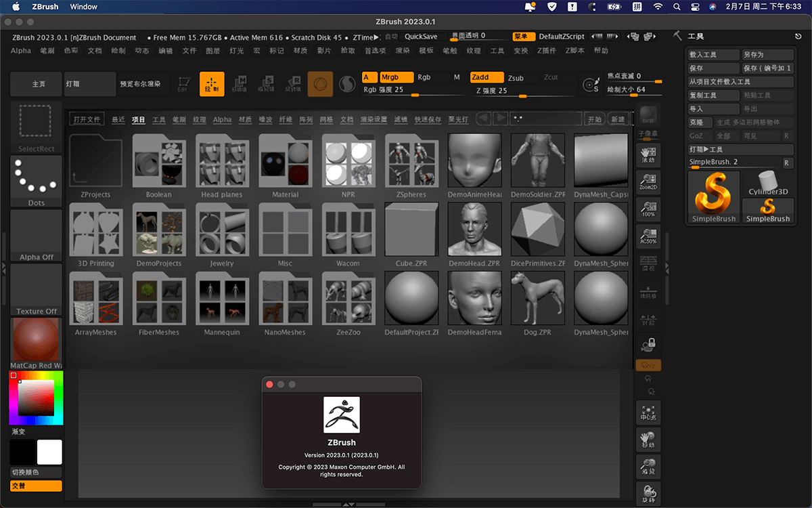Open the Z插件 ZPlugin menu

(x=547, y=51)
